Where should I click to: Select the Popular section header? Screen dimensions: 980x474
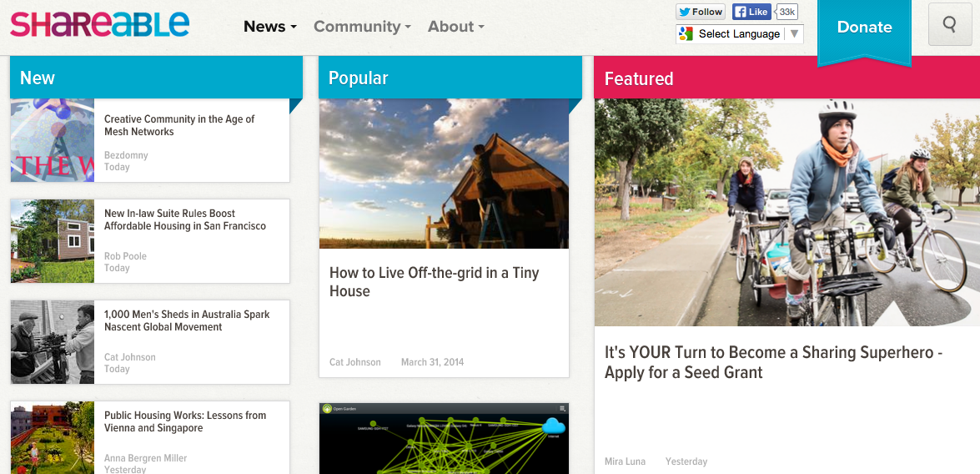click(x=358, y=78)
